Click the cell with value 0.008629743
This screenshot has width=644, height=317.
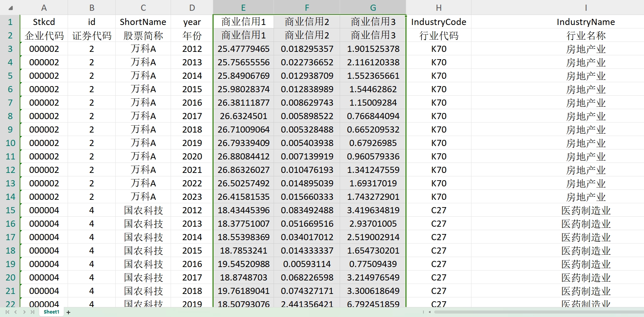click(x=307, y=103)
